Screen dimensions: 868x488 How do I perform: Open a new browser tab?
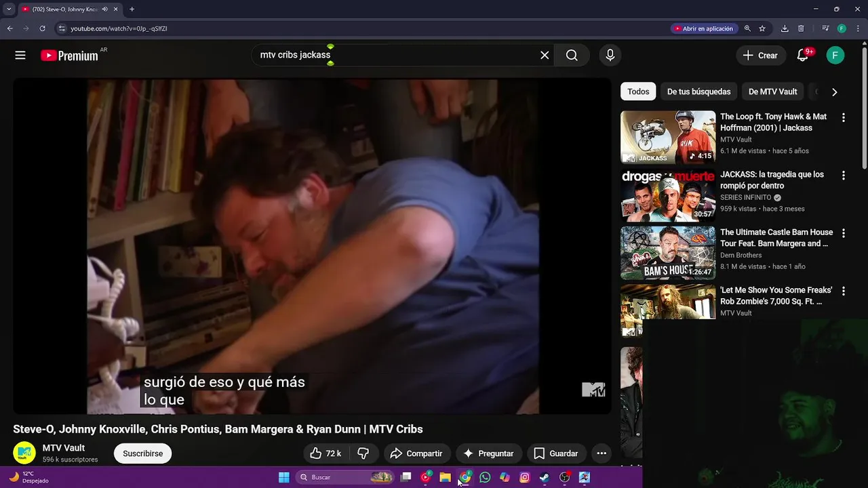coord(132,9)
